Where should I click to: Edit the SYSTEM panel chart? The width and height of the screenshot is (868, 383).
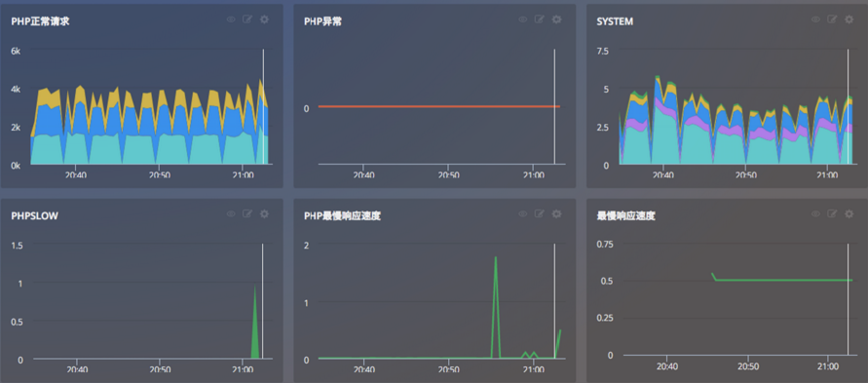coord(833,19)
